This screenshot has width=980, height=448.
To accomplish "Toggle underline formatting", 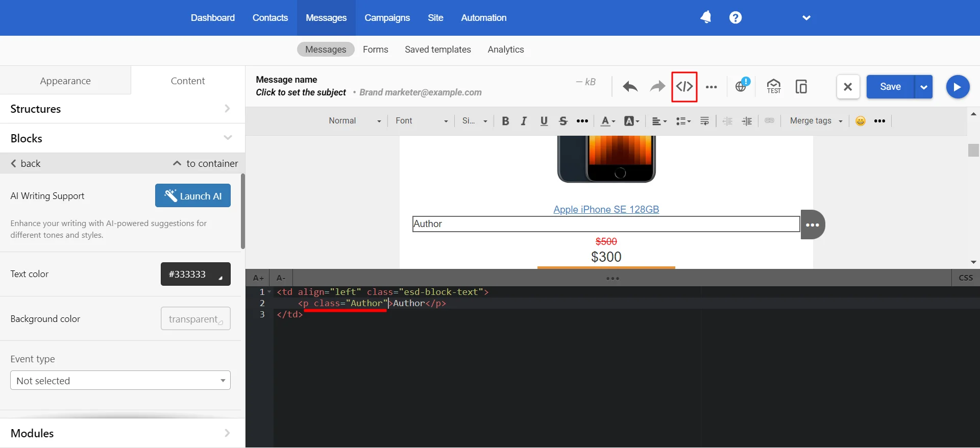I will 544,121.
